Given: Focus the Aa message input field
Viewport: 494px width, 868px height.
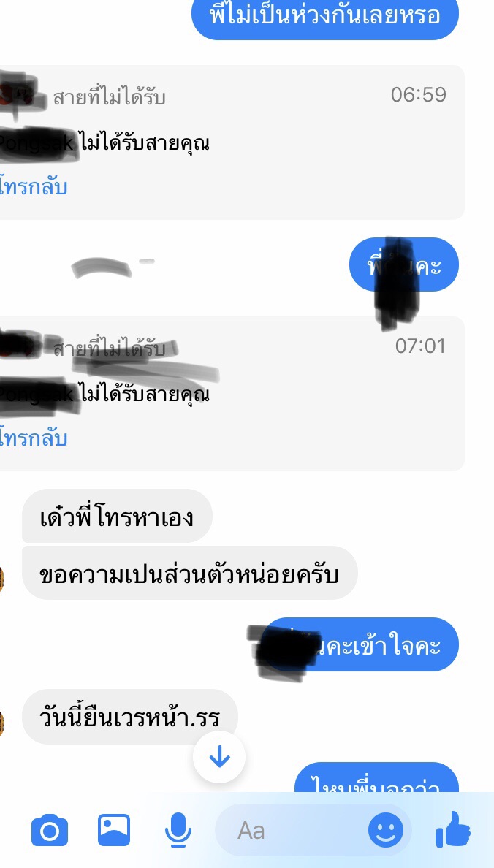Looking at the screenshot, I should pyautogui.click(x=313, y=830).
